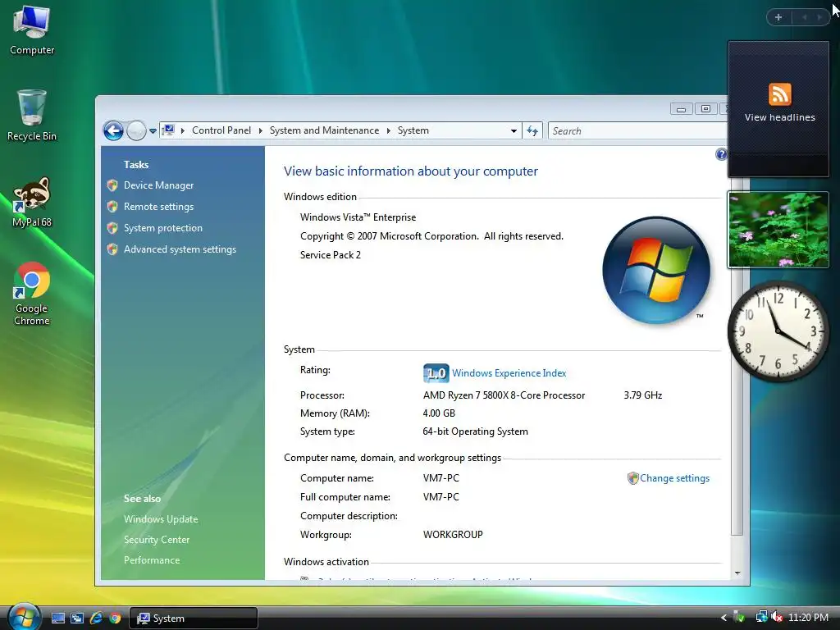Viewport: 840px width, 630px height.
Task: Click the Forward arrow button
Action: (136, 130)
